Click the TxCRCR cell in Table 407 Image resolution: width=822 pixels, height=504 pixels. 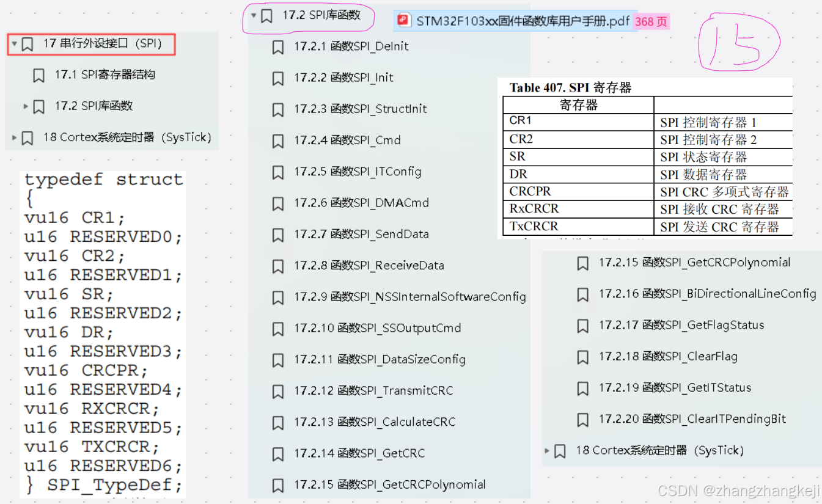(578, 226)
